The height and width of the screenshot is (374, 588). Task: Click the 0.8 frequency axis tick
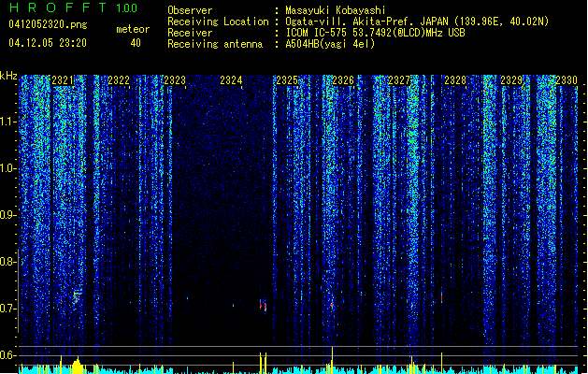coord(7,262)
